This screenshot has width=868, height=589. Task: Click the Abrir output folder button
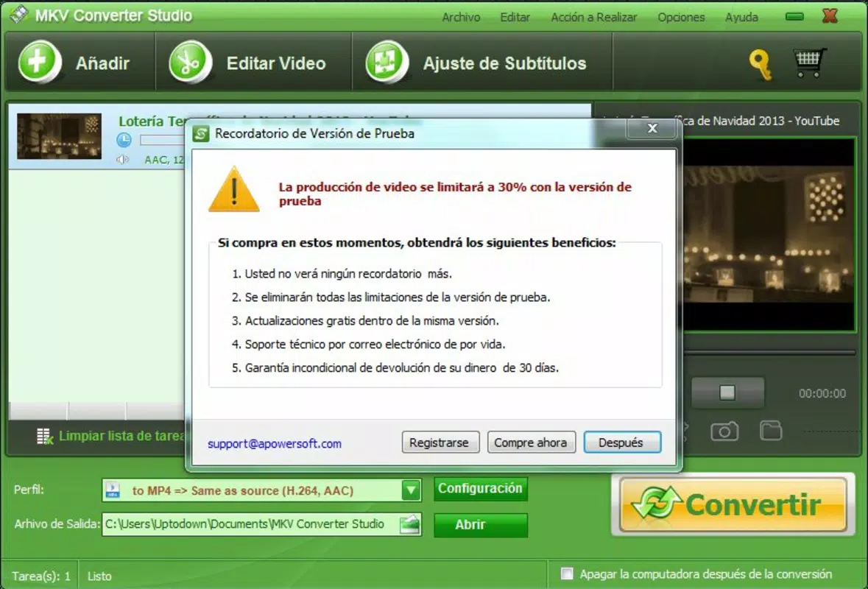point(481,525)
